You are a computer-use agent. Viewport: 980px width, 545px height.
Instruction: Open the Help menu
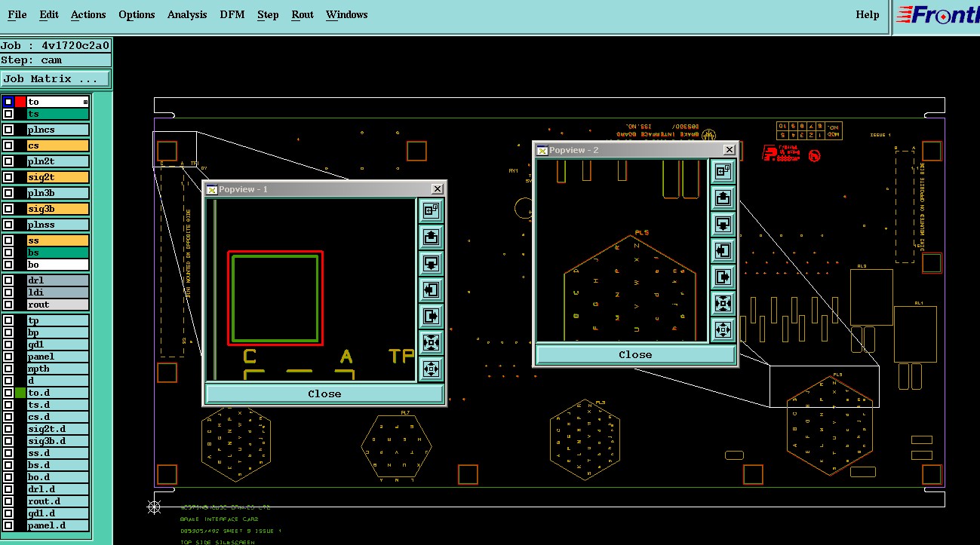pos(868,14)
